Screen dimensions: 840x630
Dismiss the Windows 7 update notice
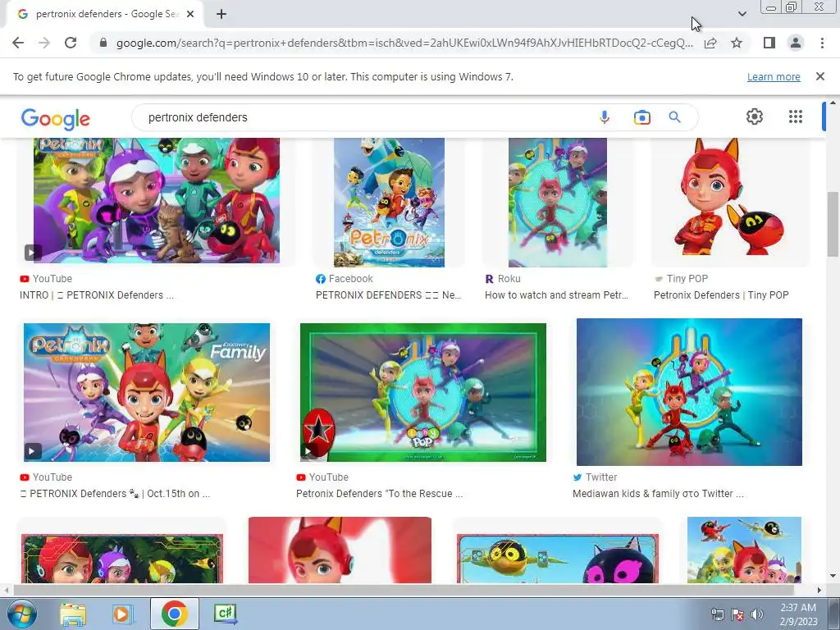point(819,76)
